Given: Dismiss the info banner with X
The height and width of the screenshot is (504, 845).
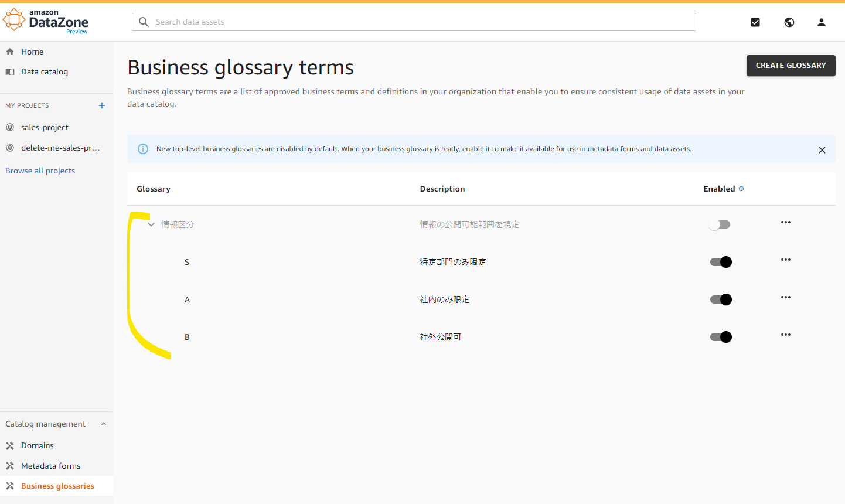Looking at the screenshot, I should coord(822,150).
